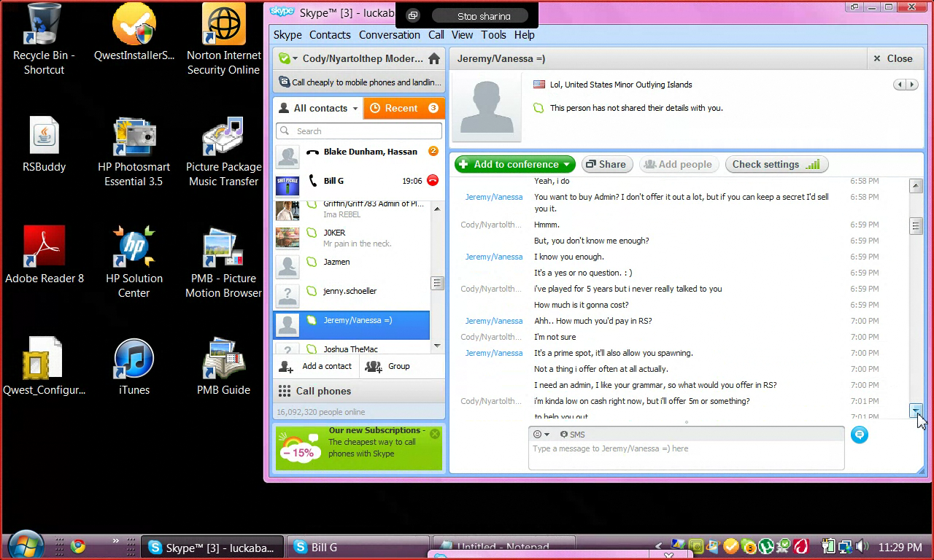Open Chrome from the quick launch bar
This screenshot has width=934, height=560.
coord(78,546)
